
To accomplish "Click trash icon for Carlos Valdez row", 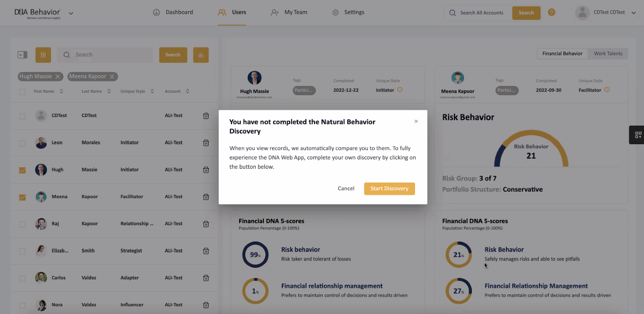I will click(206, 278).
